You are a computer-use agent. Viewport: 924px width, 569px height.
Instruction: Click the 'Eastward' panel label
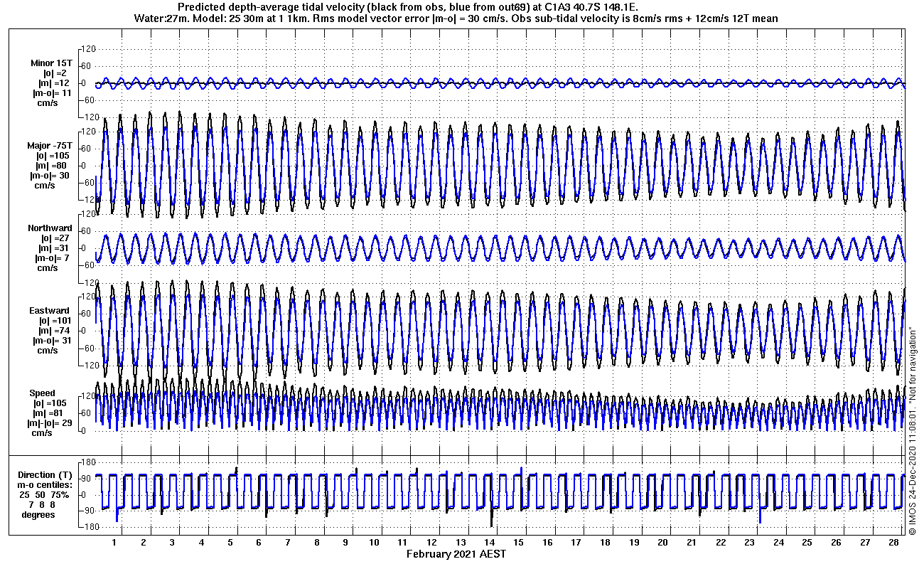(49, 311)
